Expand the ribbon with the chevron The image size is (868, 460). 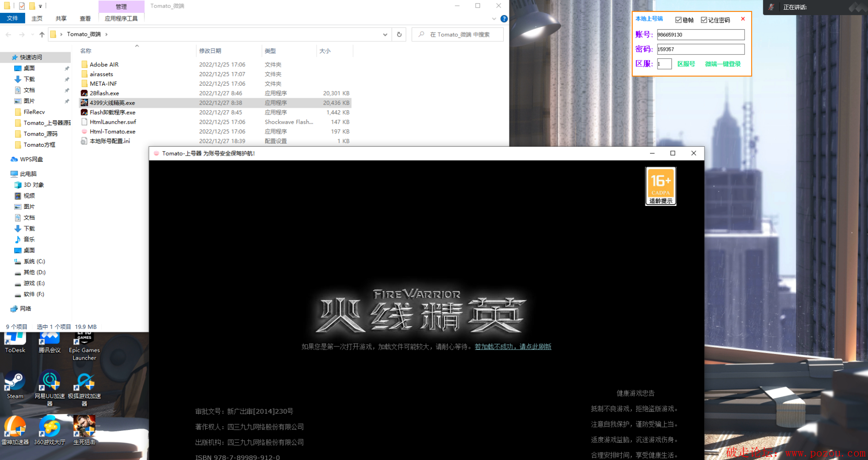(494, 19)
